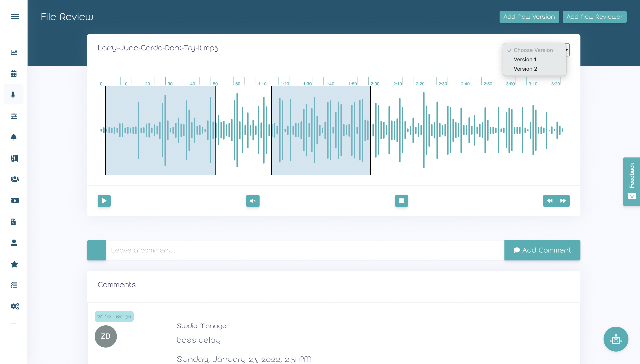Screen dimensions: 640x364
Task: Open the inventory dolly sidebar icon
Action: point(14,158)
